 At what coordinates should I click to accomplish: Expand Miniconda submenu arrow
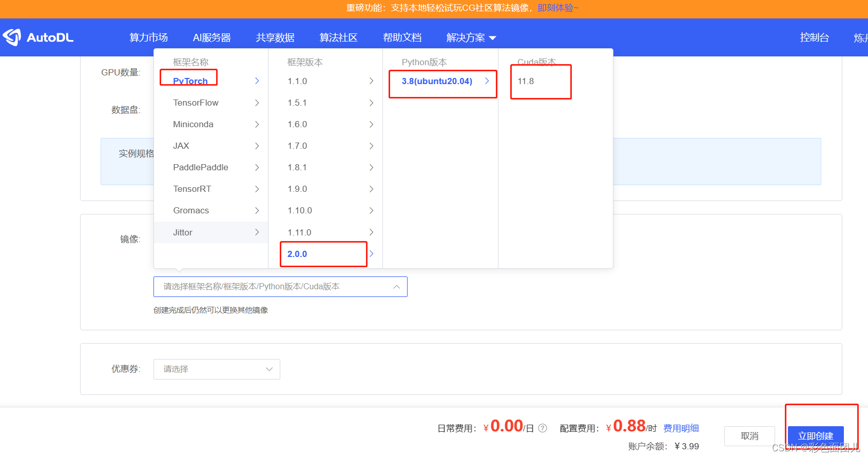click(x=257, y=124)
